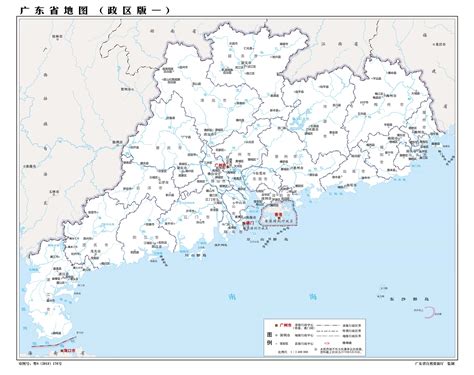Click the red 海口市 marker at bottom left
Viewport: 474px width, 375px height.
(68, 351)
